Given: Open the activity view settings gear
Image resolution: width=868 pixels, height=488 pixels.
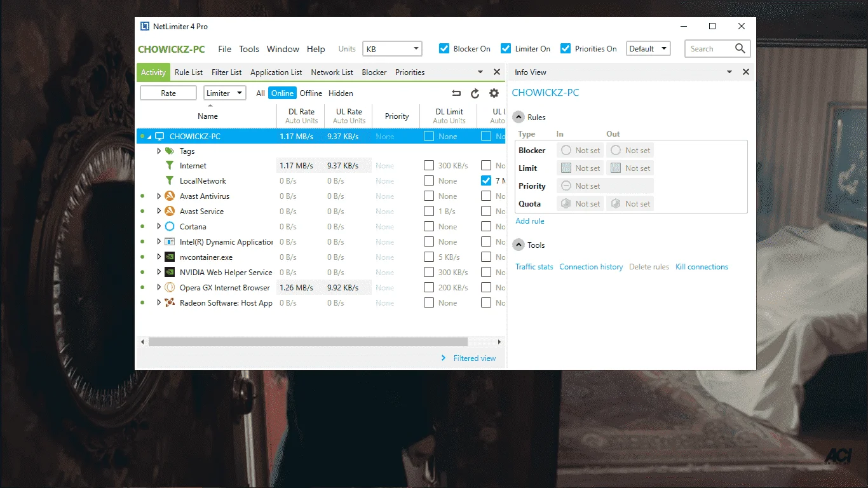Looking at the screenshot, I should (494, 93).
